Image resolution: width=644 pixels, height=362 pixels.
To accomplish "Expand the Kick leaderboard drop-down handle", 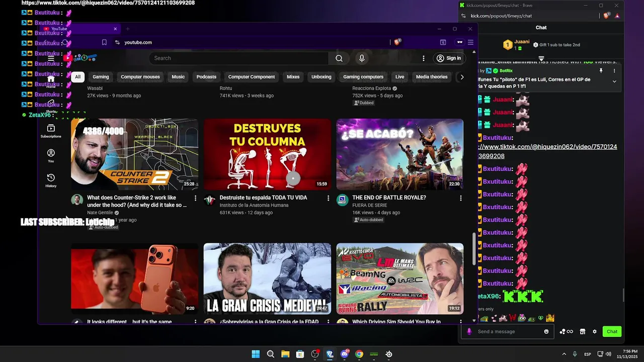I will tap(541, 58).
